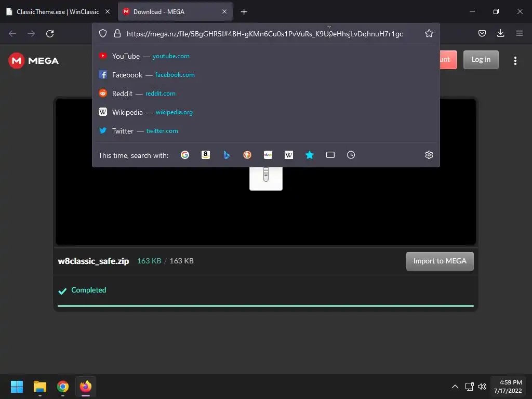Save page to Pocket
This screenshot has width=532, height=399.
482,33
